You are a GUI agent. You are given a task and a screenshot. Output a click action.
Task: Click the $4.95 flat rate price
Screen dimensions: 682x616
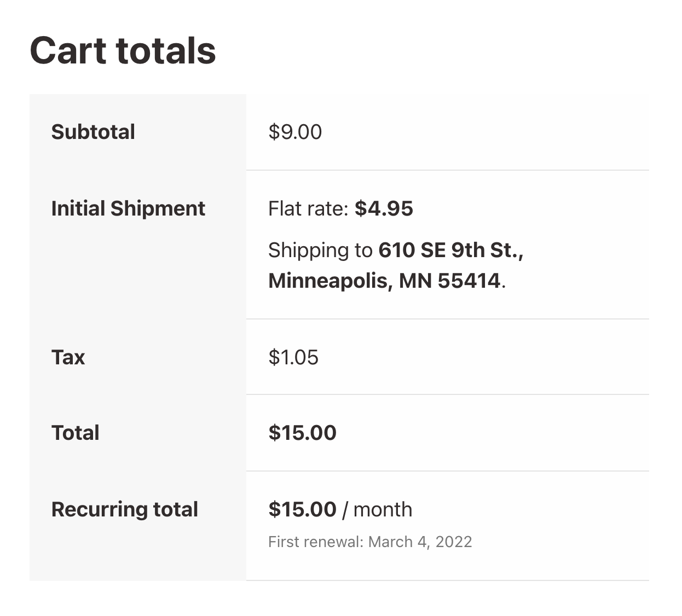point(384,208)
